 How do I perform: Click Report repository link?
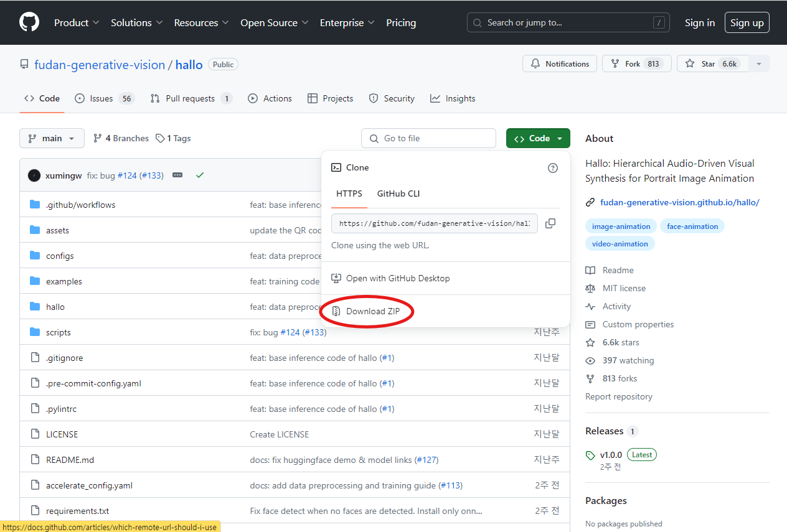pyautogui.click(x=619, y=396)
